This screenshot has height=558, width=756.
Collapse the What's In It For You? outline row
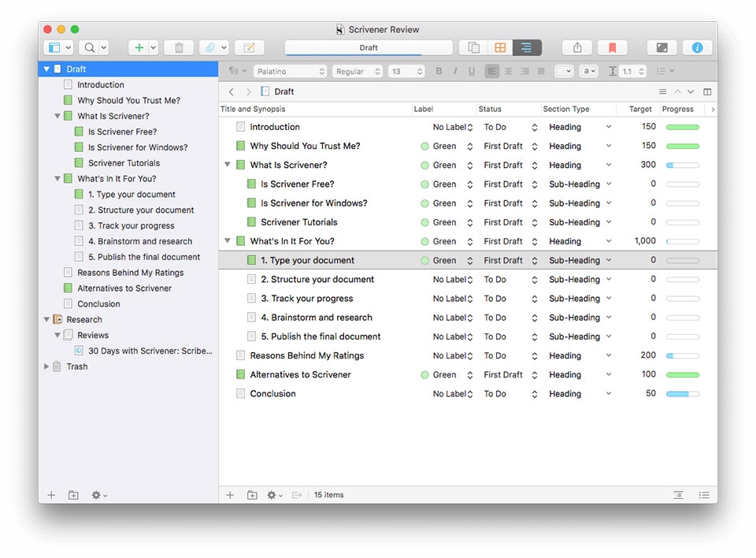pyautogui.click(x=228, y=241)
